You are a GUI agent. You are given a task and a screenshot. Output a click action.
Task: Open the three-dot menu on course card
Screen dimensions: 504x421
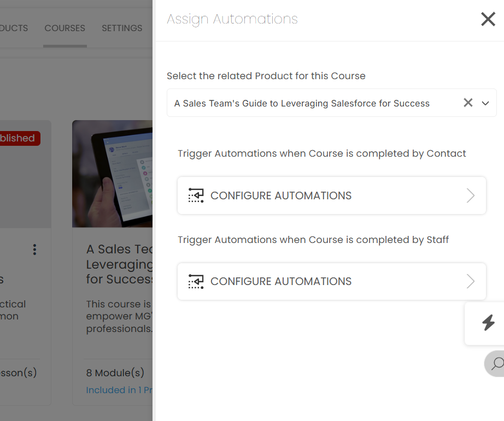(x=34, y=250)
